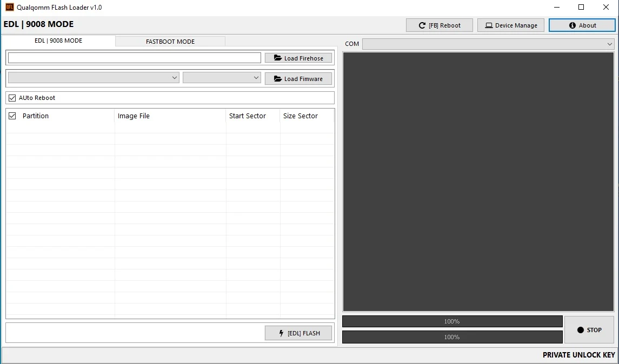Click Load Firehose button
619x364 pixels.
[298, 58]
